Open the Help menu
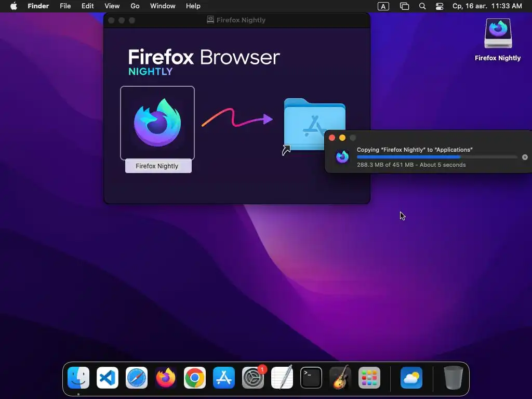The height and width of the screenshot is (399, 532). pyautogui.click(x=193, y=6)
